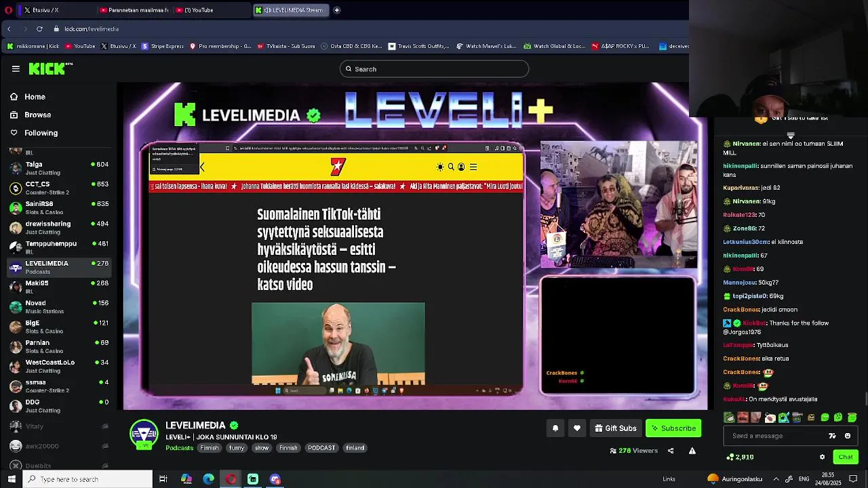868x488 pixels.
Task: Click the video player stream area
Action: pos(415,247)
